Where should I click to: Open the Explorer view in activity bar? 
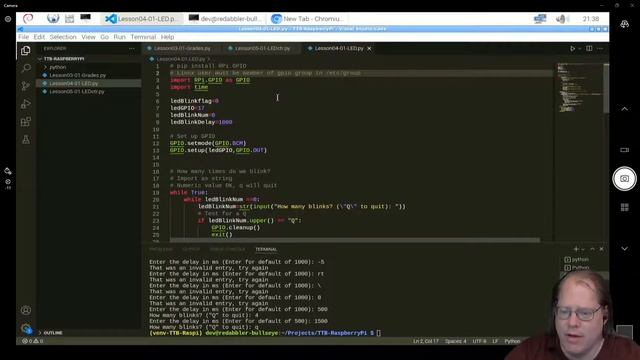[x=26, y=50]
